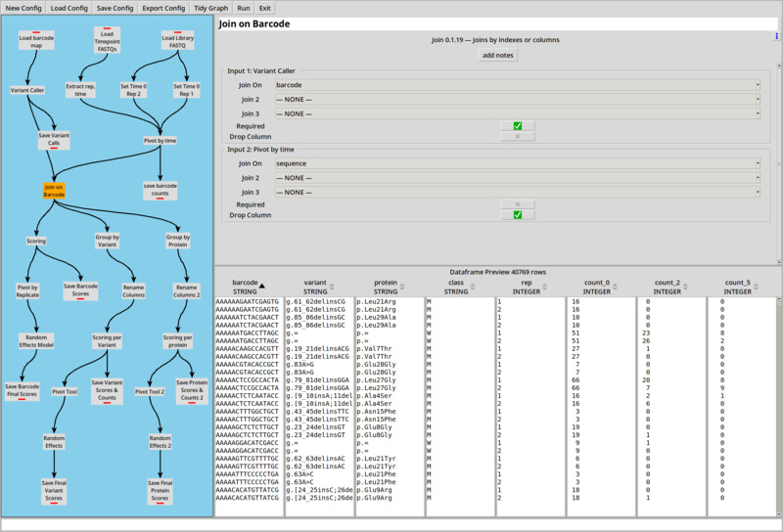Open Input 1 Join 3 dropdown
This screenshot has height=532, width=783.
pyautogui.click(x=518, y=113)
